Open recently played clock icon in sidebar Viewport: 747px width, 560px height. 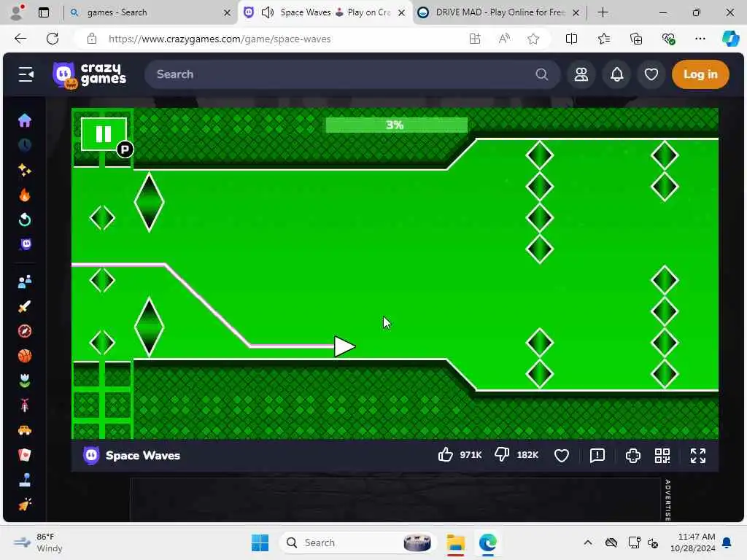(x=25, y=145)
